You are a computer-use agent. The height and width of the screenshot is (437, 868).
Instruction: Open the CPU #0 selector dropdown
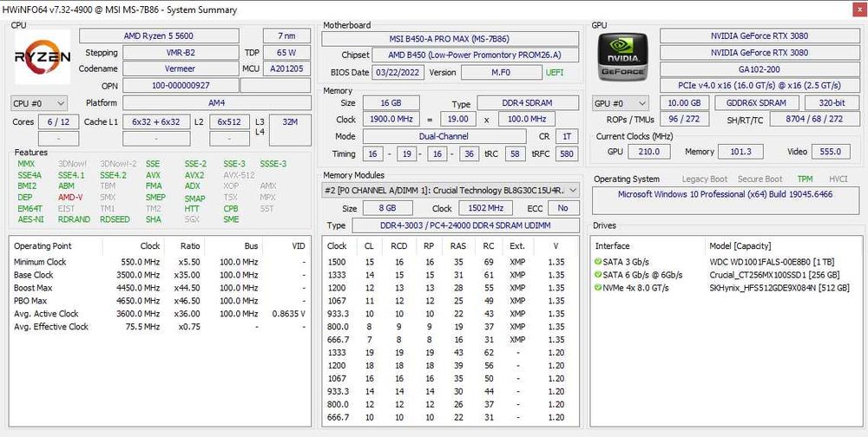[39, 103]
